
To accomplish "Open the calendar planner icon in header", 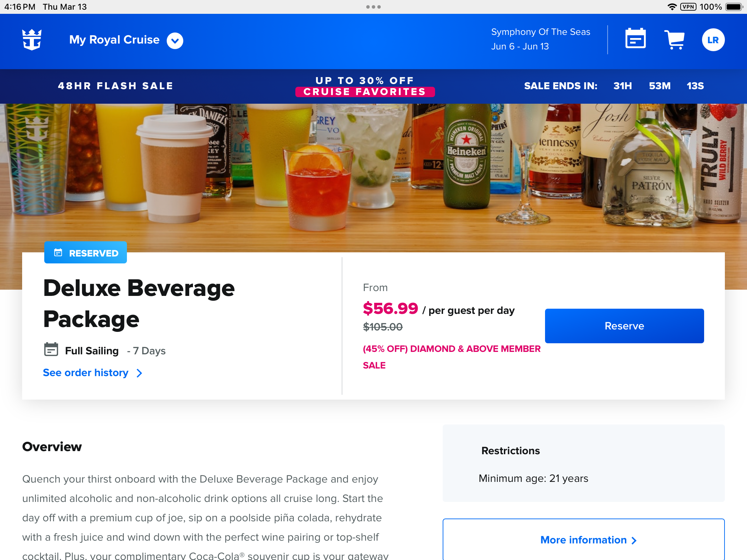I will coord(635,39).
